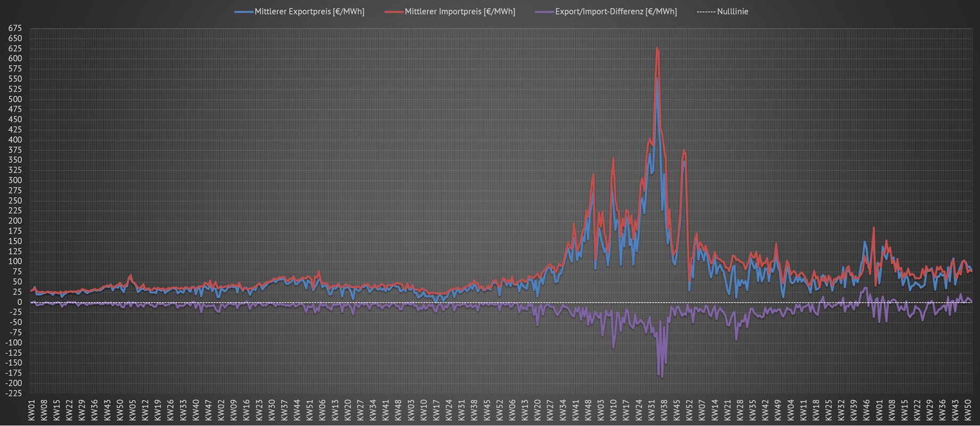Screen dimensions: 980x426
Task: Click the blue export price peak near 550
Action: click(657, 79)
